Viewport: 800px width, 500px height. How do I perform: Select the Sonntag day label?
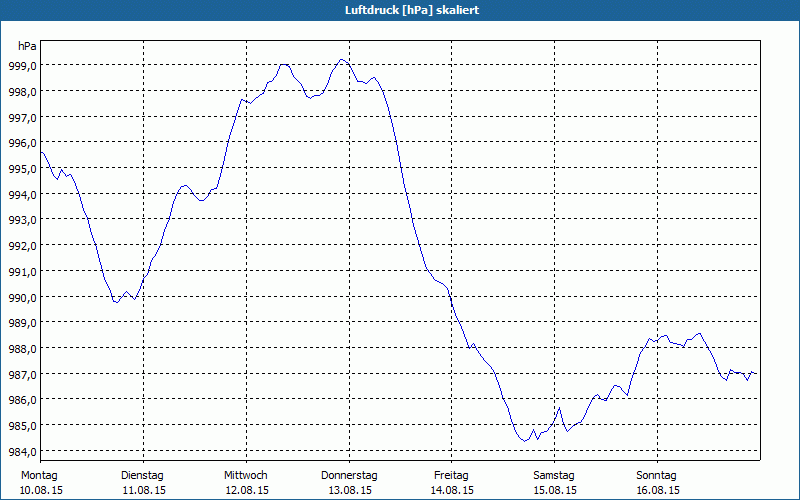[x=656, y=475]
